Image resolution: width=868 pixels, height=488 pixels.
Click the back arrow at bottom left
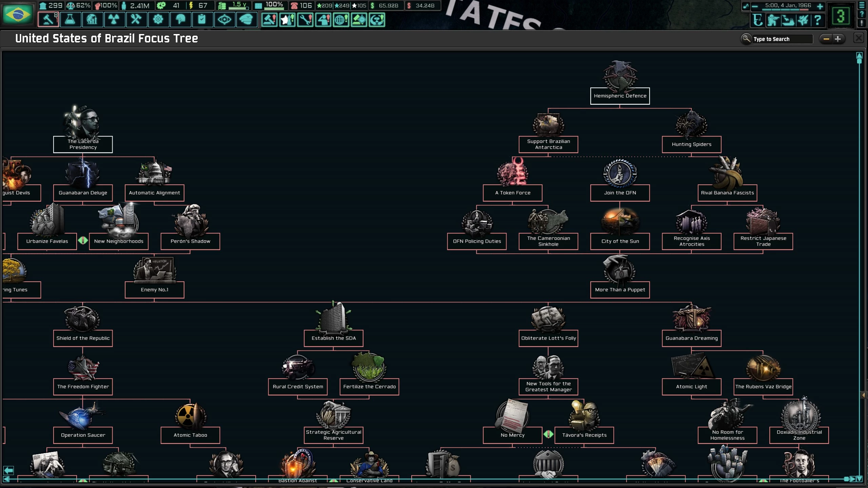tap(8, 470)
